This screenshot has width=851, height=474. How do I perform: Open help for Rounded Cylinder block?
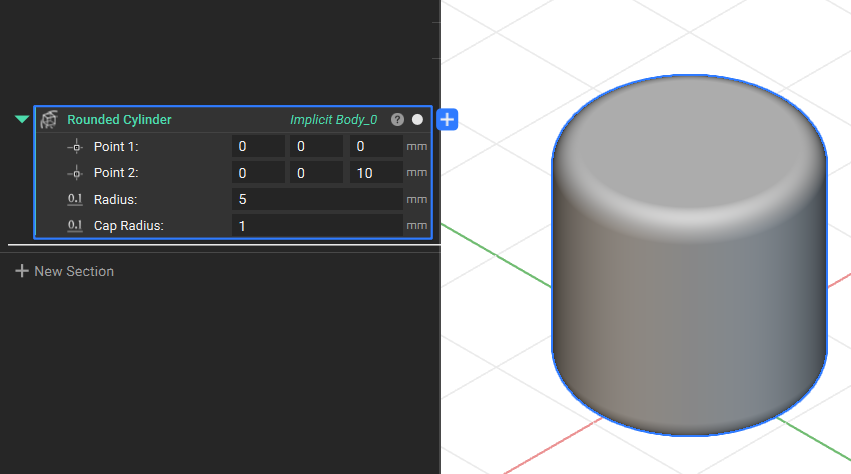tap(397, 119)
